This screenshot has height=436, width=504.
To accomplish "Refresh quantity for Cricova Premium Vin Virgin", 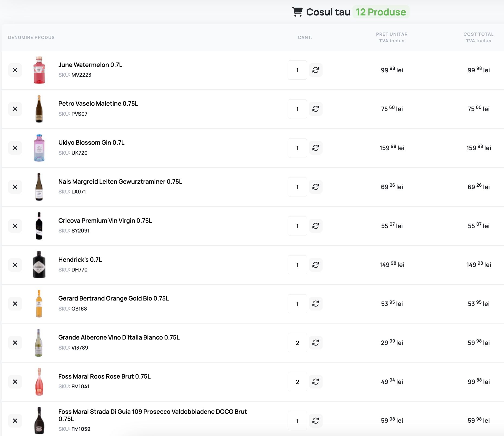I will 316,226.
